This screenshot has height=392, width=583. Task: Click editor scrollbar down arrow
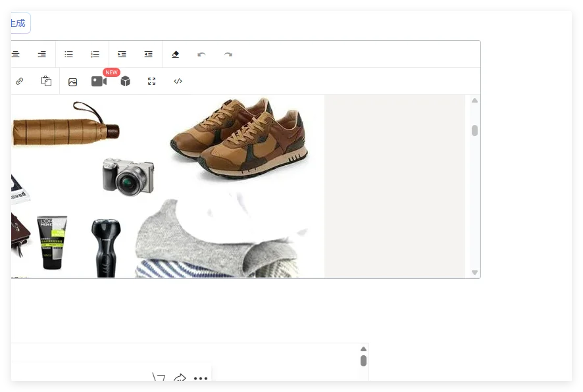pyautogui.click(x=475, y=272)
